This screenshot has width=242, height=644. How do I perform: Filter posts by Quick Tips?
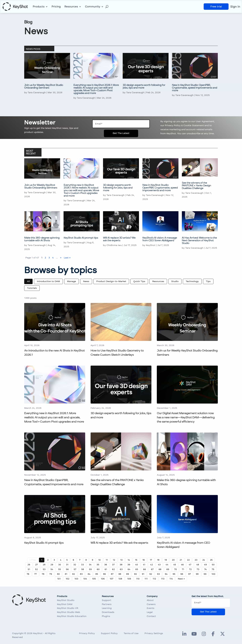[x=139, y=281]
